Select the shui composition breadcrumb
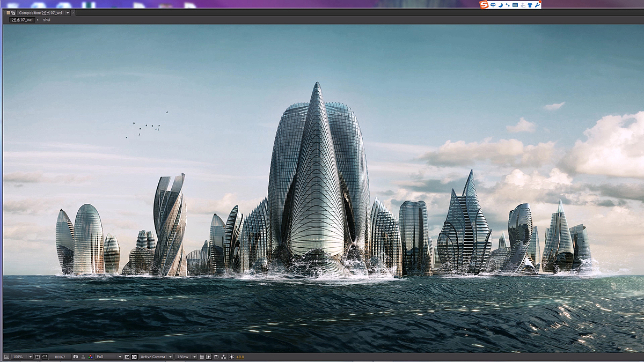This screenshot has width=644, height=362. click(47, 20)
